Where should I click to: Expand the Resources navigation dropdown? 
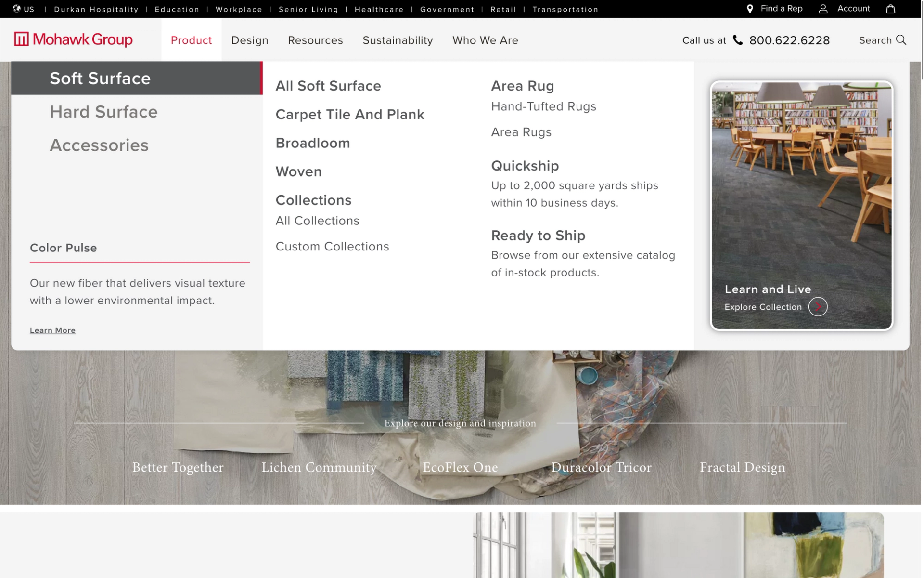click(x=315, y=40)
